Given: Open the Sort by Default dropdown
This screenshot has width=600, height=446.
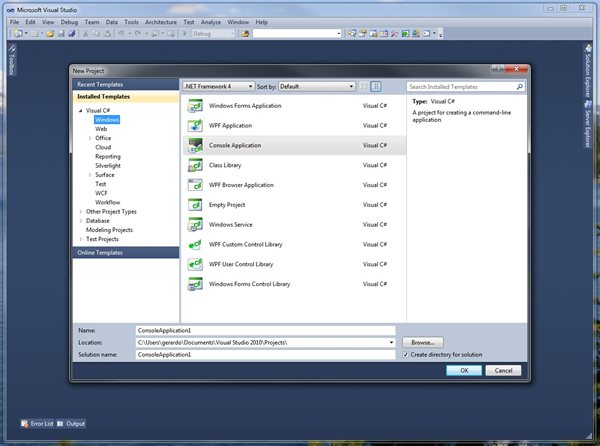Looking at the screenshot, I should (317, 87).
